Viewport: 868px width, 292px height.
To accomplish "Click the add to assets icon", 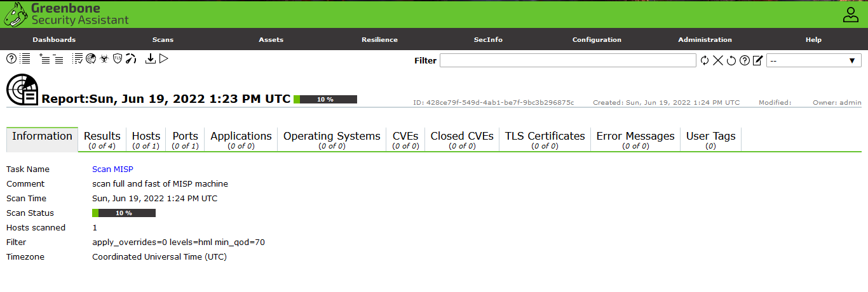I will coord(44,58).
